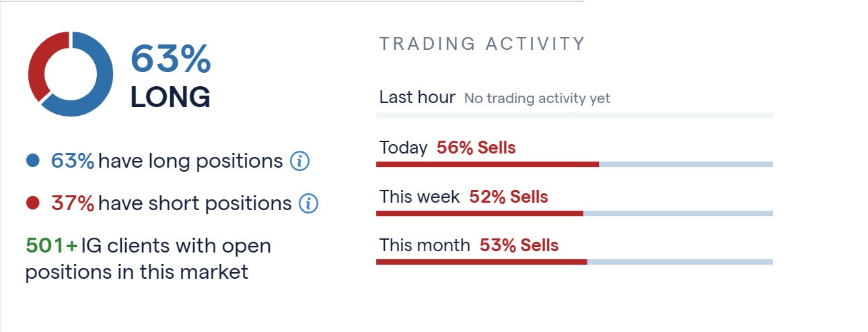
Task: Click the No trading activity yet message
Action: tap(537, 98)
